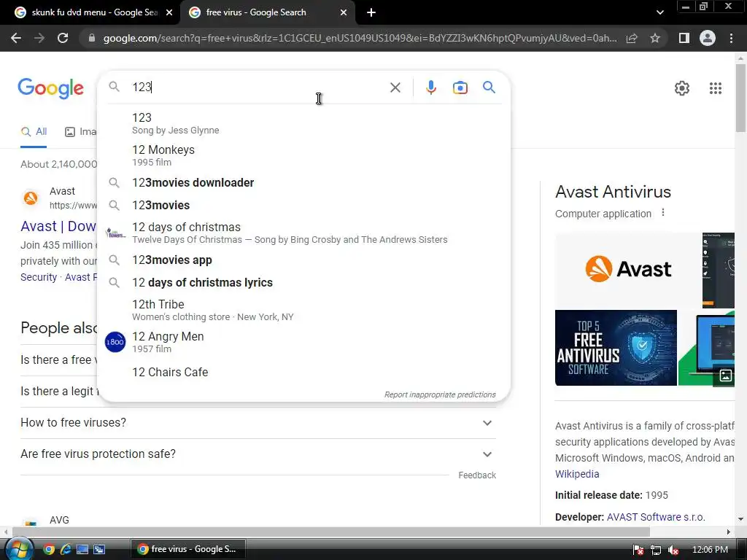Viewport: 747px width, 560px height.
Task: Select 12 Angry Men suggestion
Action: tap(304, 342)
